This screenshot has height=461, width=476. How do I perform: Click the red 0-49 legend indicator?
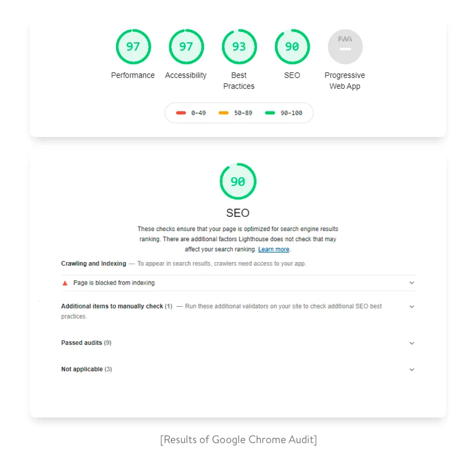click(181, 113)
